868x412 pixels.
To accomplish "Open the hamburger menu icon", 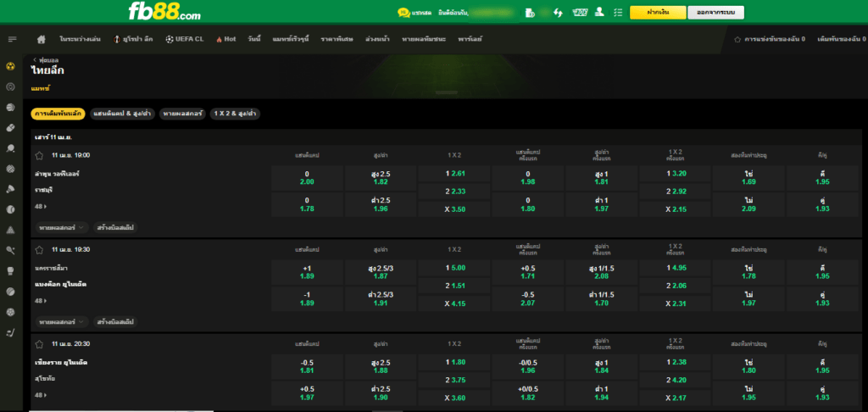I will tap(12, 39).
